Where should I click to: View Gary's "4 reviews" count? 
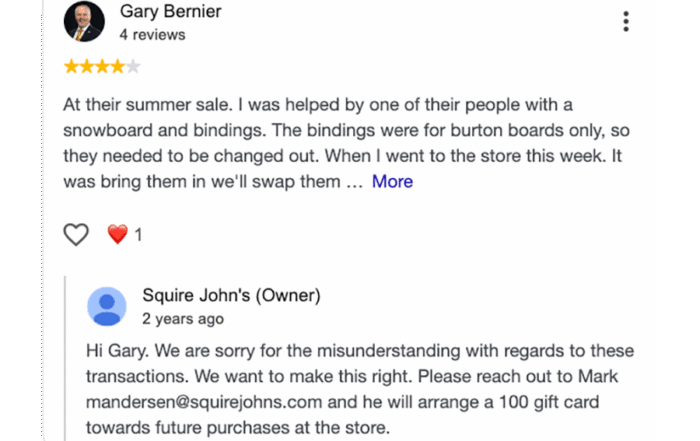tap(152, 35)
